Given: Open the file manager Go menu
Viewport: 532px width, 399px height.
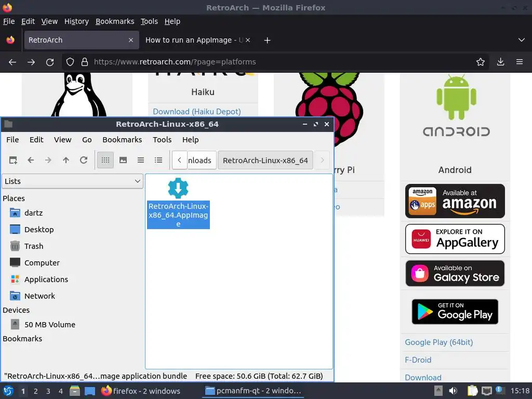Looking at the screenshot, I should pyautogui.click(x=87, y=140).
